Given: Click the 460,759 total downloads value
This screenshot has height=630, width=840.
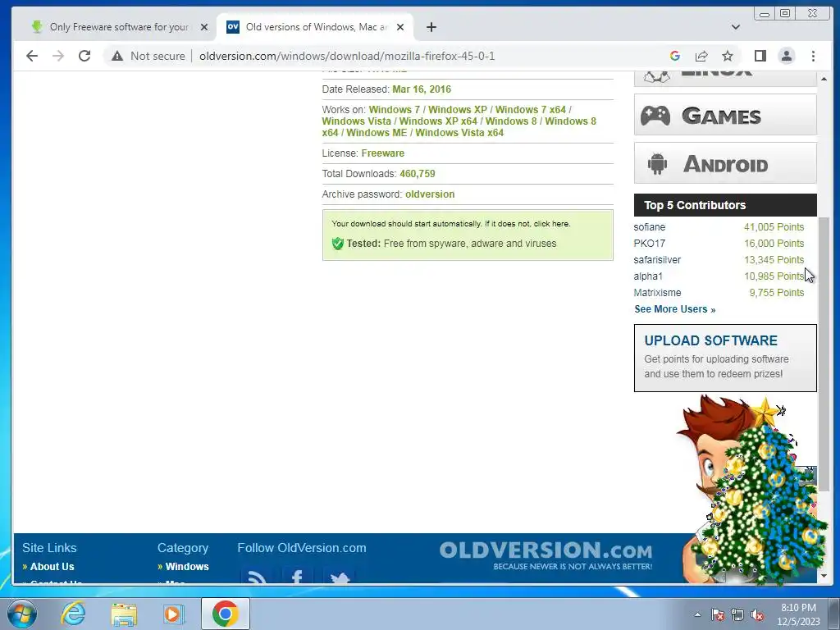Looking at the screenshot, I should click(418, 174).
